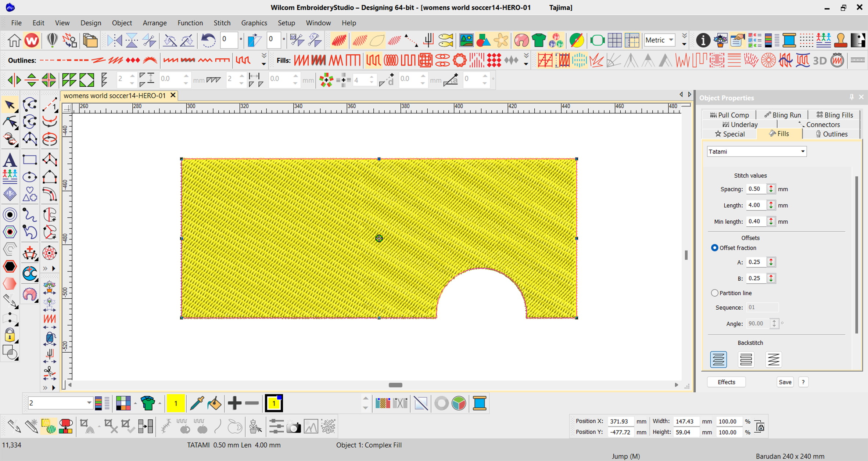Click the yellow color 1 swatch
The height and width of the screenshot is (461, 868).
(176, 403)
